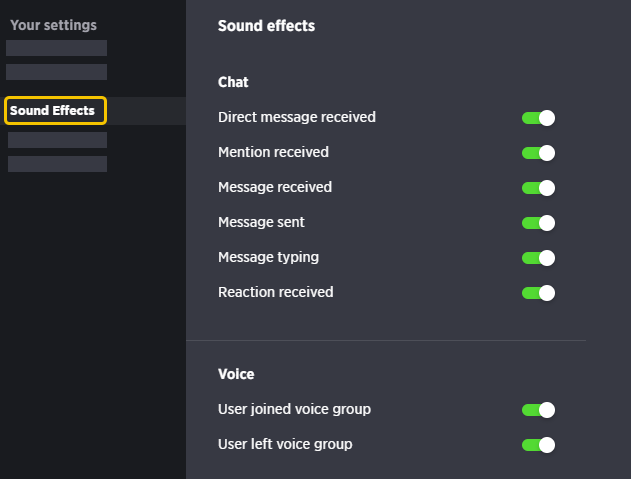Click the Chat section heading
The height and width of the screenshot is (479, 631).
[x=233, y=82]
